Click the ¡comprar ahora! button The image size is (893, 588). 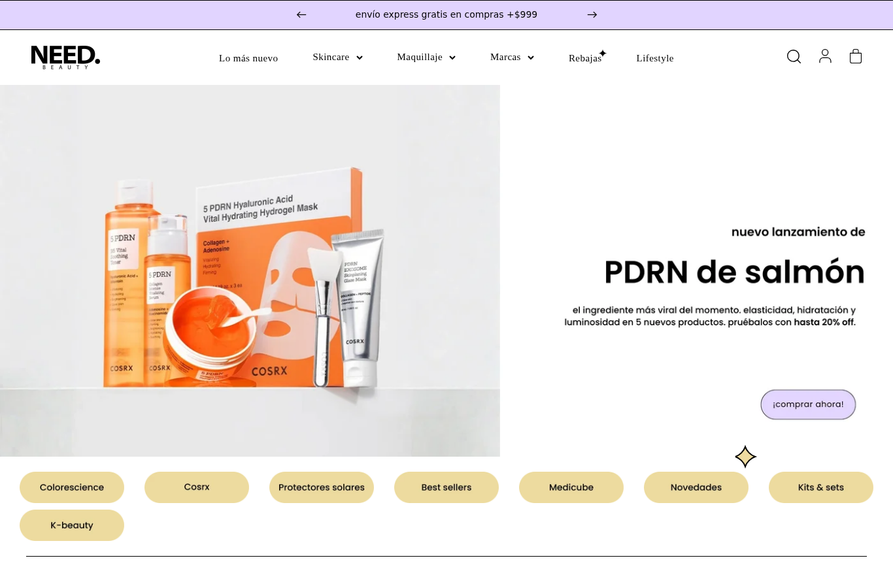pos(808,404)
